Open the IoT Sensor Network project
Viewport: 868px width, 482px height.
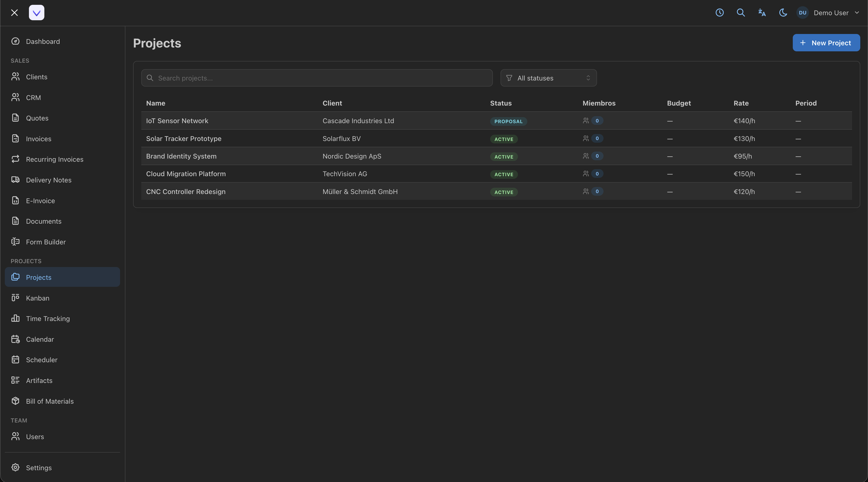(x=177, y=121)
